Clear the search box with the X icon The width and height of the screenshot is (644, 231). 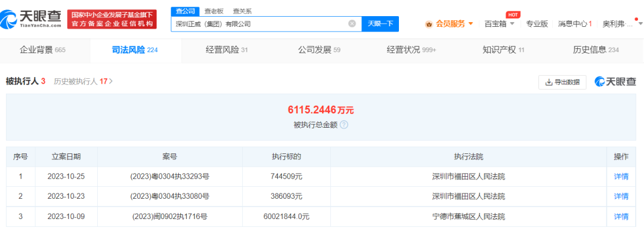[352, 24]
